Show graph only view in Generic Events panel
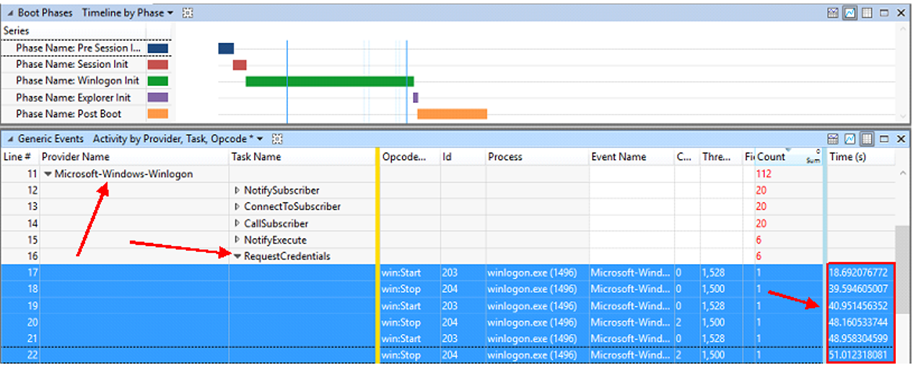Viewport: 917px width, 367px height. click(850, 139)
